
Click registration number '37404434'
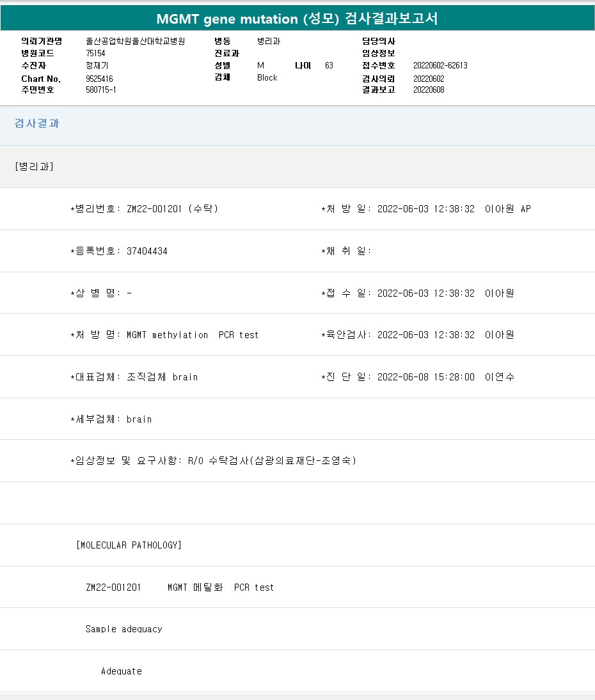pyautogui.click(x=147, y=251)
